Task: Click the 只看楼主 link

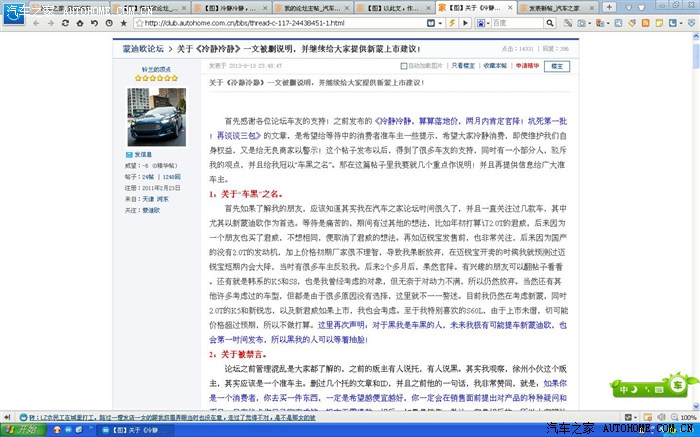Action: coord(462,64)
